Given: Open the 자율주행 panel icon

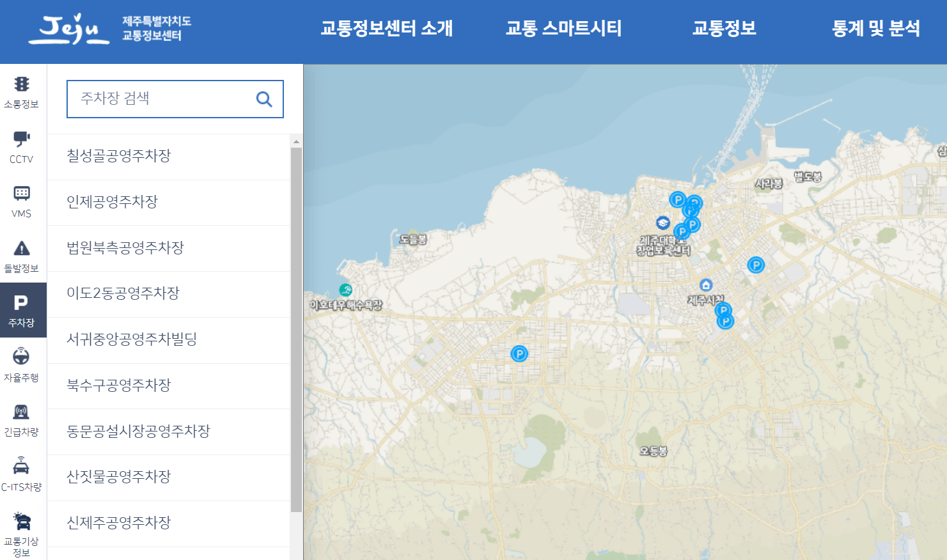Looking at the screenshot, I should point(23,363).
